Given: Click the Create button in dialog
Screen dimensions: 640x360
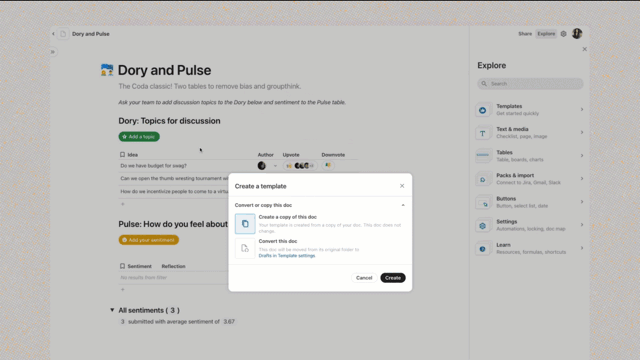Looking at the screenshot, I should point(393,278).
